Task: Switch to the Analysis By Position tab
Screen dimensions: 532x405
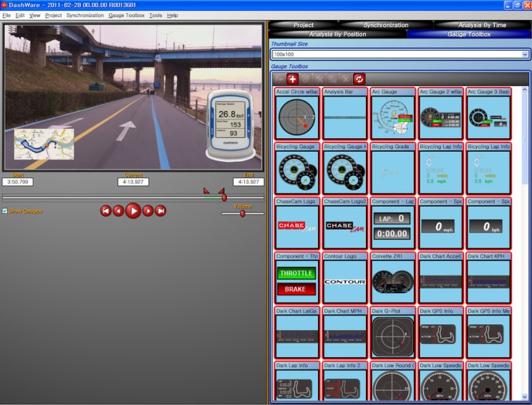Action: (337, 34)
